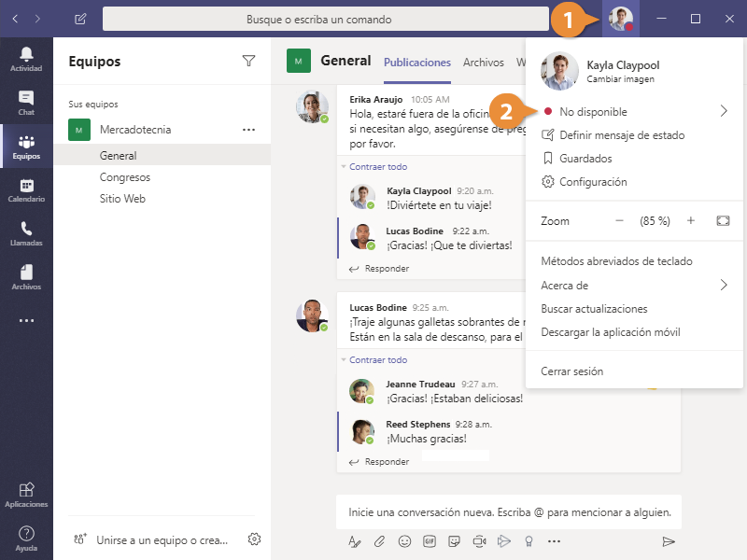Open the Actividad bell icon

click(26, 58)
